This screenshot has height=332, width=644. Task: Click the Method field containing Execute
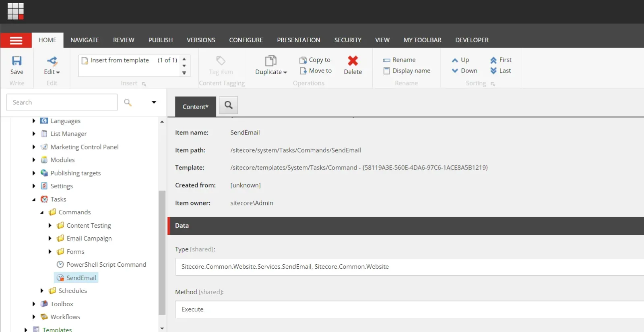pos(409,309)
